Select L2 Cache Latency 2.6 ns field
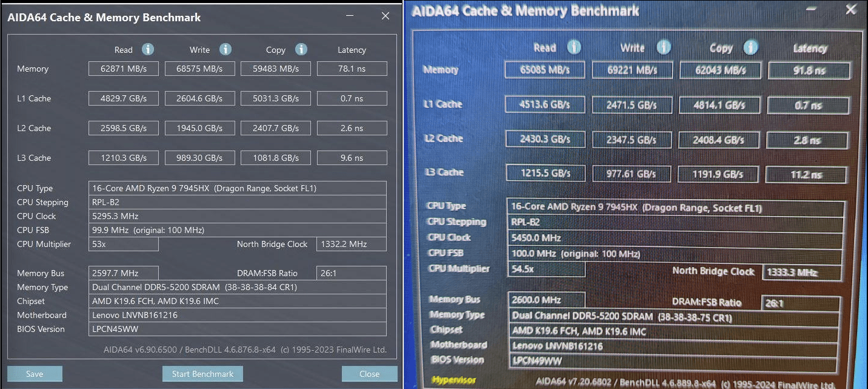Viewport: 868px width, 389px height. [352, 128]
